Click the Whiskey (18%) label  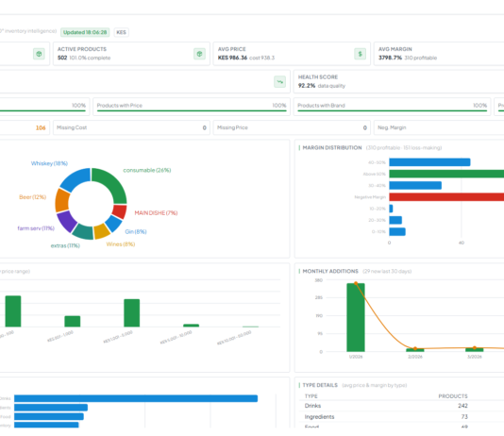49,163
